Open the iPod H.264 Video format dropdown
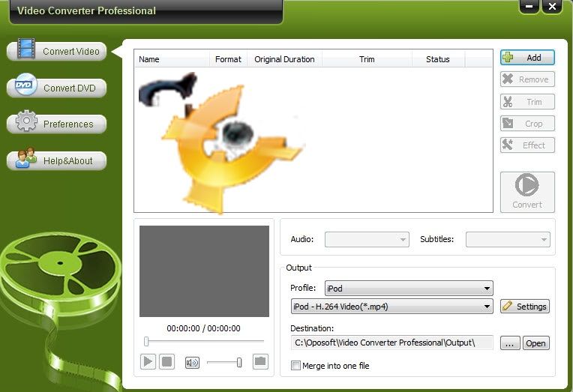The height and width of the screenshot is (392, 573). click(x=391, y=307)
